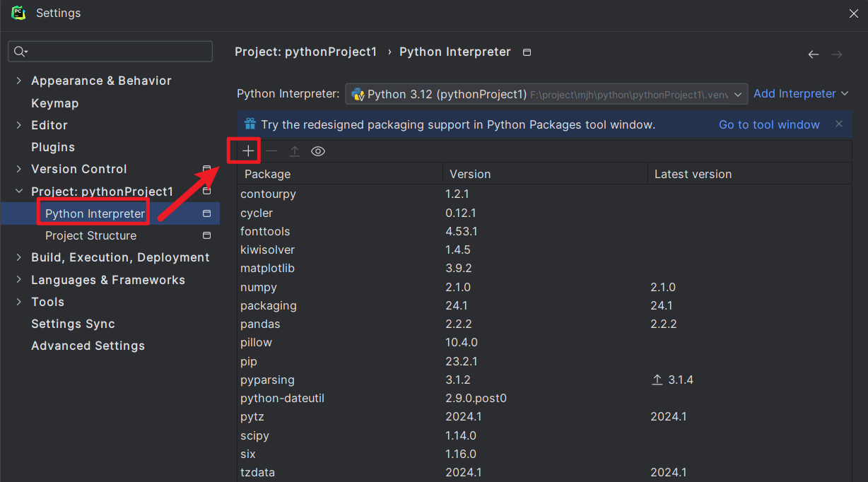Image resolution: width=868 pixels, height=482 pixels.
Task: Click python-dateutil version 2.9.0.post0 cell
Action: (476, 398)
